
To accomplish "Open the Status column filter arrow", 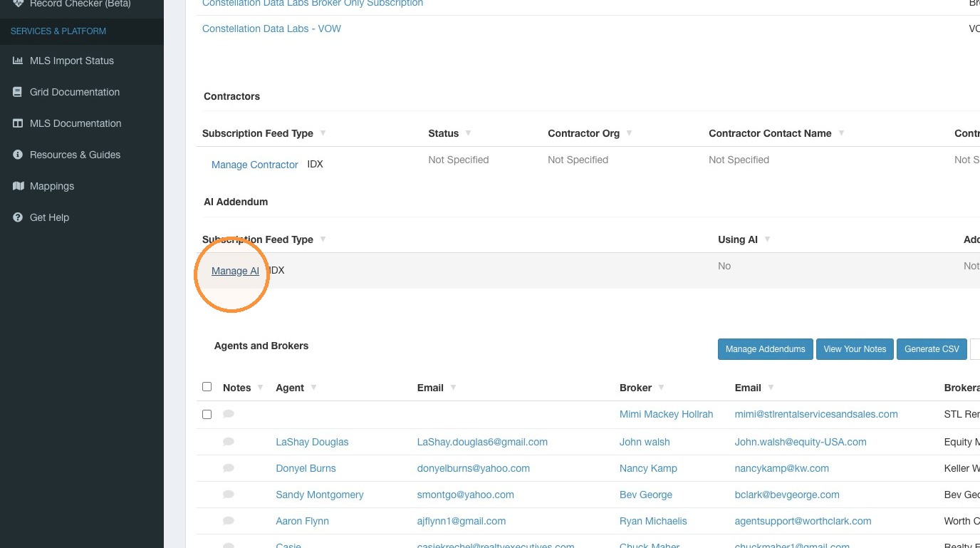I will point(468,133).
